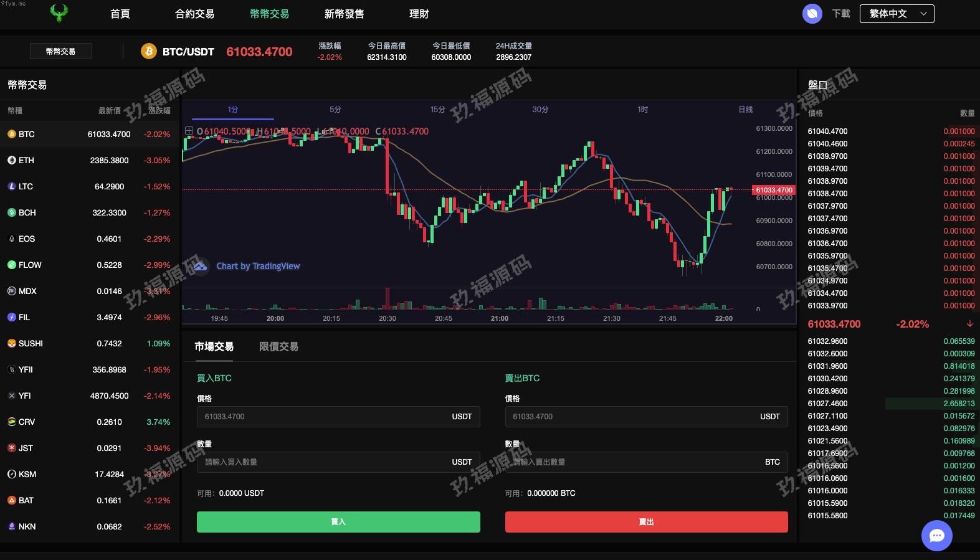Click the red down arrow in order book
Viewport: 980px width, 560px height.
tap(969, 324)
